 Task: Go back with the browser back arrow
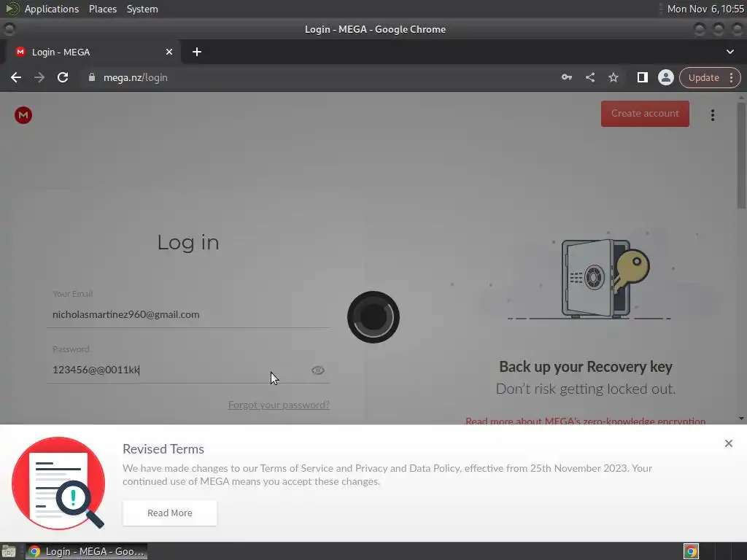pyautogui.click(x=16, y=77)
